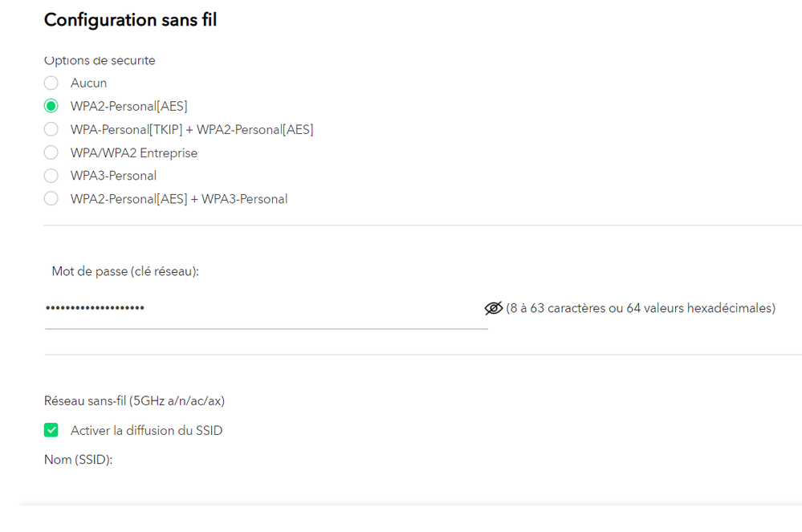
Task: Click the Options de sécurité label
Action: [x=100, y=61]
